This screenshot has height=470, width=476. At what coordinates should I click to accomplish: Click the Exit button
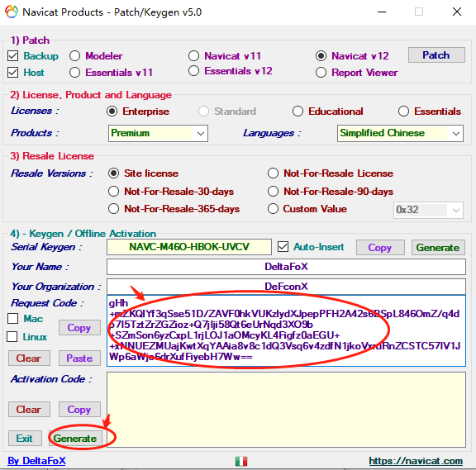pos(25,438)
